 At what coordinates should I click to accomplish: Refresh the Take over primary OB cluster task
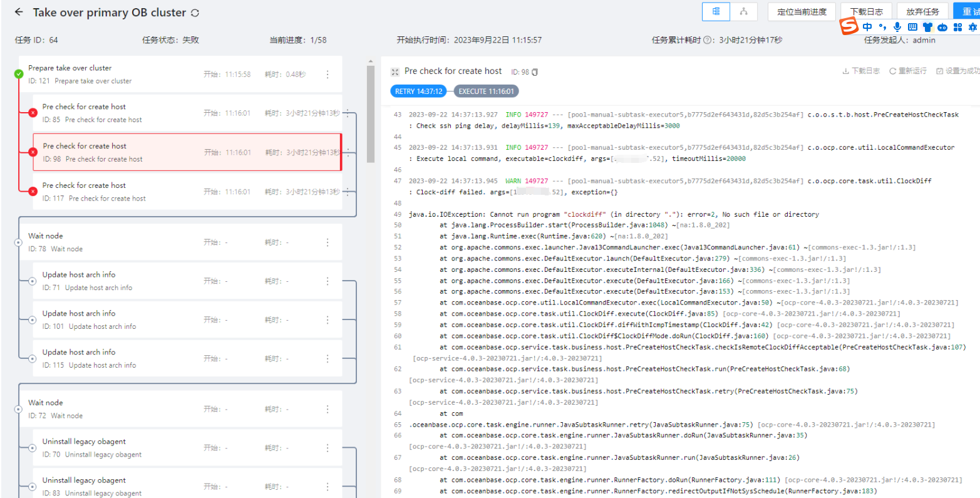pyautogui.click(x=195, y=13)
